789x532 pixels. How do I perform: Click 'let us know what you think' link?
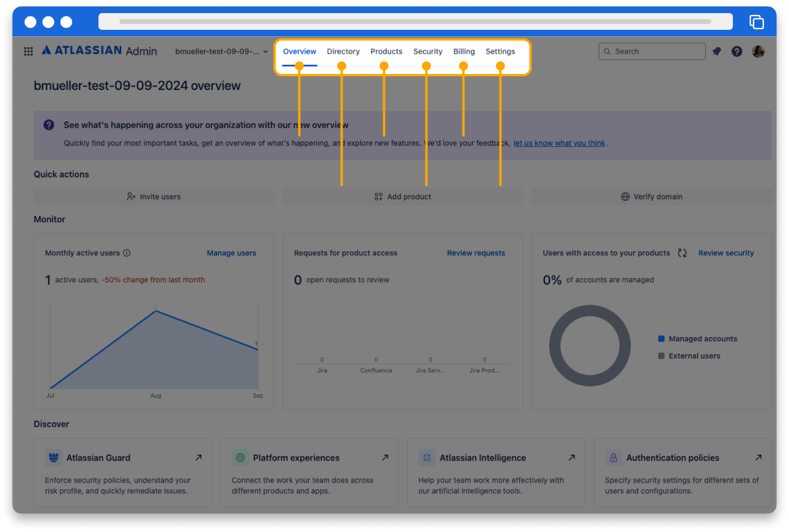point(559,143)
